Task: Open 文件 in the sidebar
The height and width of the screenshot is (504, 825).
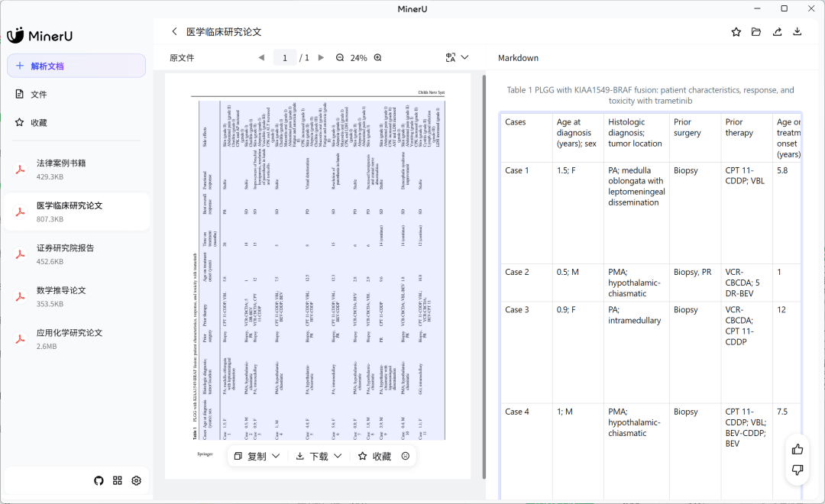Action: click(38, 95)
